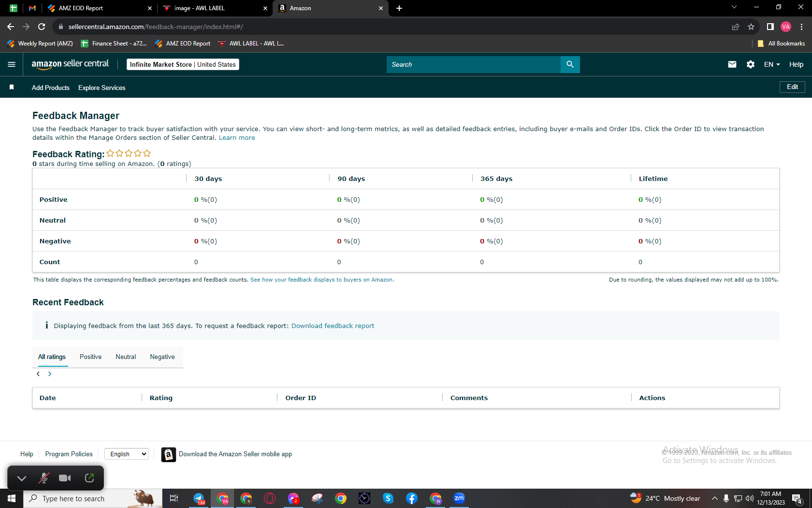
Task: Select the Negative feedback tab
Action: (x=162, y=357)
